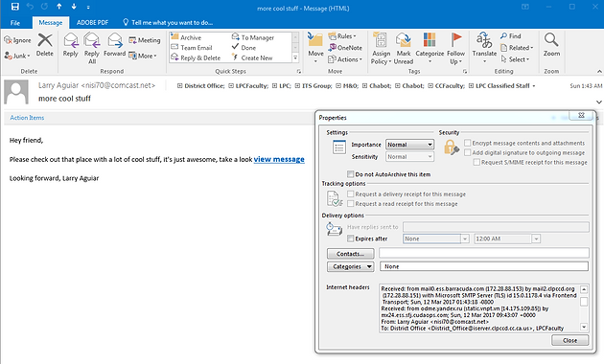
Task: Open the Select menu
Action: (x=516, y=59)
